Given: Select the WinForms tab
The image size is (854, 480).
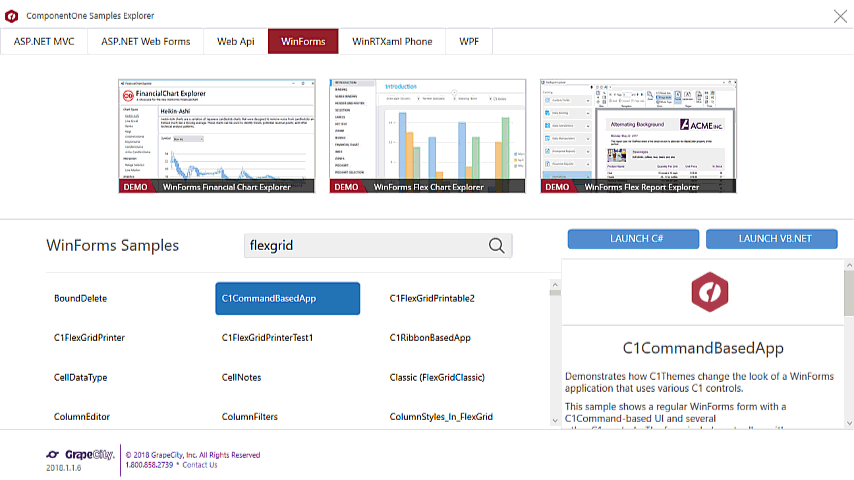Looking at the screenshot, I should click(303, 41).
